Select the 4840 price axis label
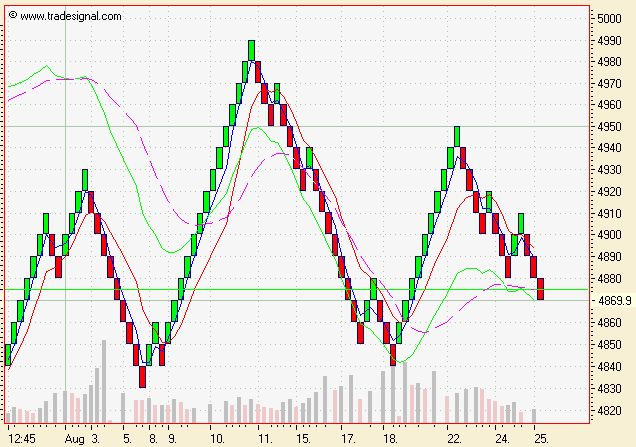636x447 pixels. 609,367
